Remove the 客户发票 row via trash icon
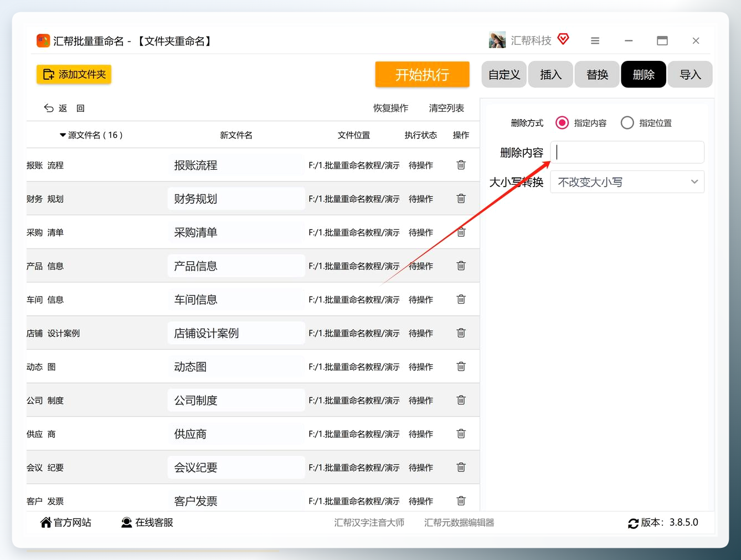Screen dimensions: 741x560 [x=461, y=501]
